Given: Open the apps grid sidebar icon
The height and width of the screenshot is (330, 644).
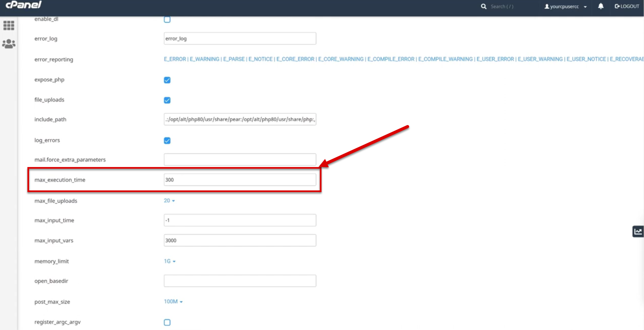Looking at the screenshot, I should 9,25.
